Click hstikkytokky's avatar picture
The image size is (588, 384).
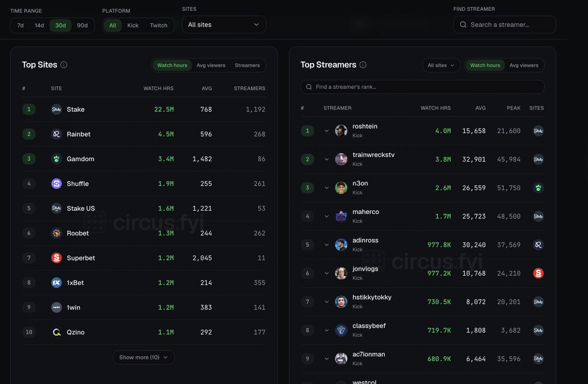tap(341, 302)
